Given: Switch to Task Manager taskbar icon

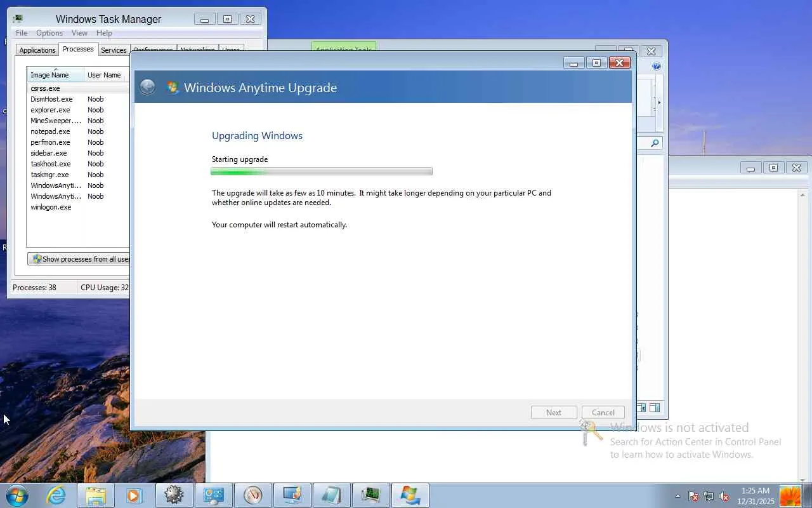Looking at the screenshot, I should (370, 495).
